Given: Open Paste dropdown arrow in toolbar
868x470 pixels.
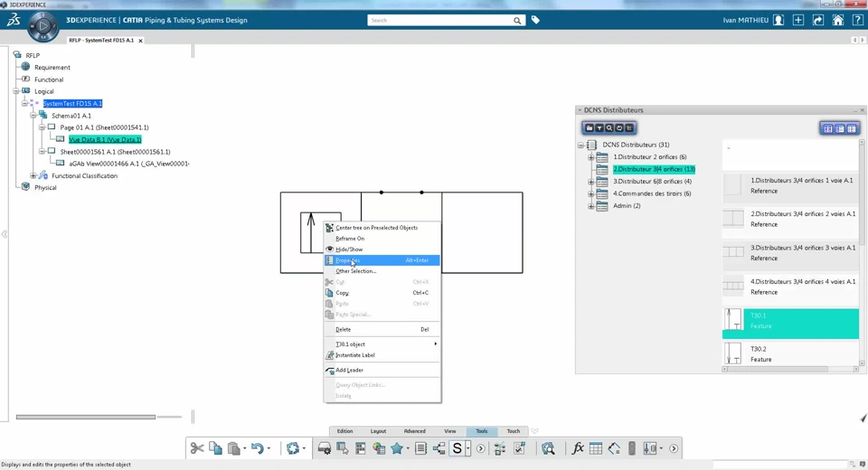Looking at the screenshot, I should tap(245, 448).
